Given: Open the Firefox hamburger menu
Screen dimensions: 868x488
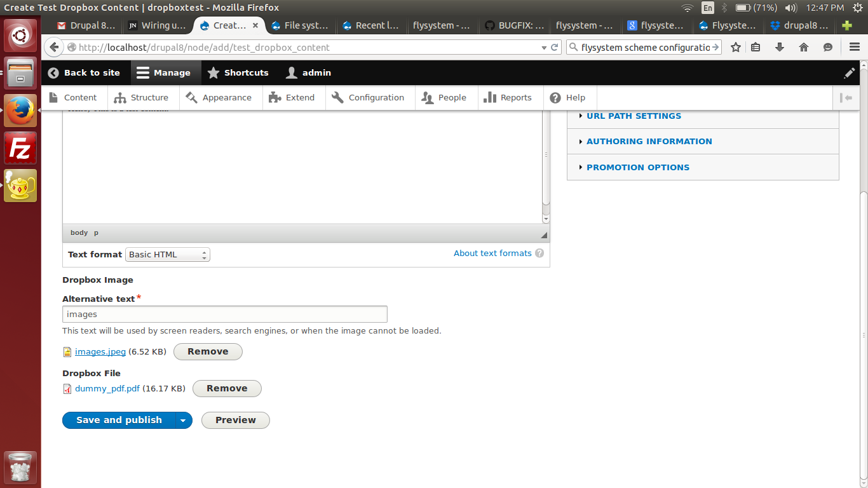Looking at the screenshot, I should pos(853,47).
